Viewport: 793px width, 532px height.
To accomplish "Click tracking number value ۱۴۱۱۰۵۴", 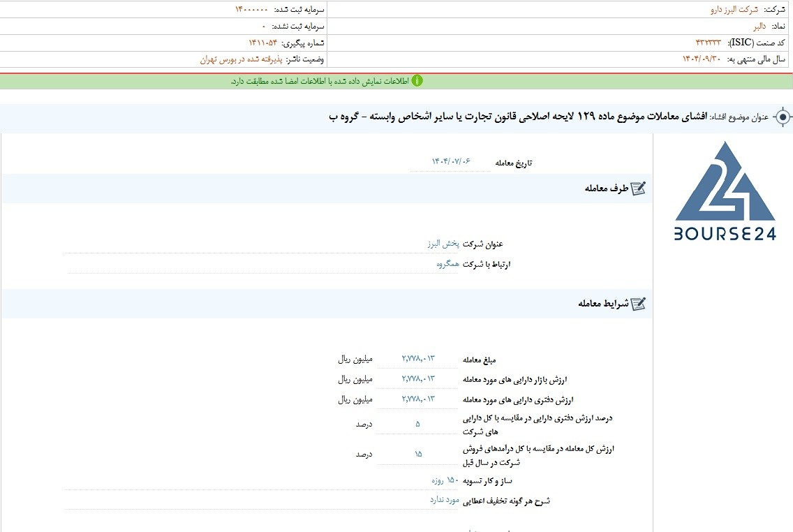I will [263, 43].
